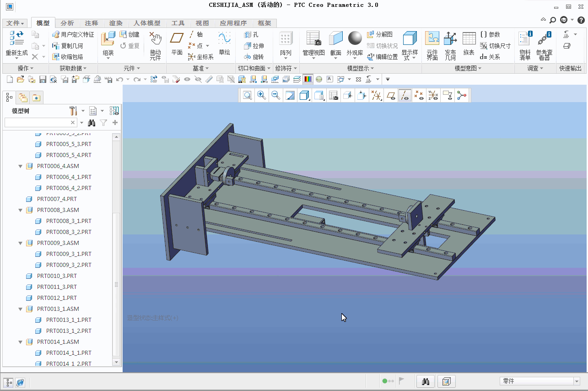Open the Appearance Gallery (外观库) sphere

pyautogui.click(x=355, y=38)
